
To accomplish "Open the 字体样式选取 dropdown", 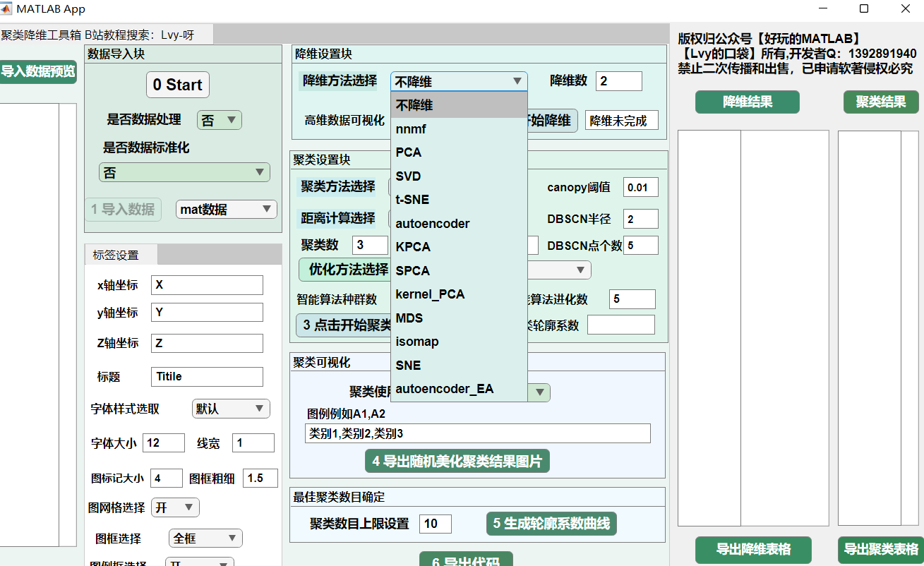I will click(230, 409).
